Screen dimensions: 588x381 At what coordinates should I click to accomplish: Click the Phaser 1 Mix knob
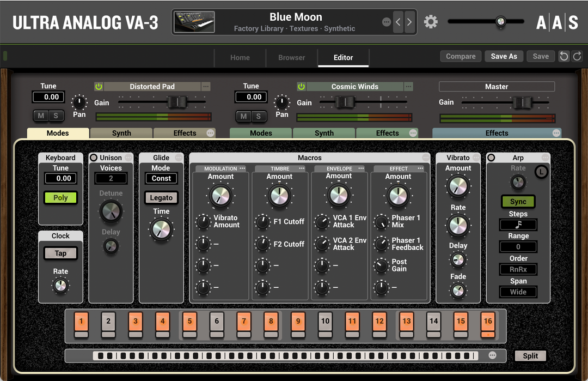[x=381, y=222]
